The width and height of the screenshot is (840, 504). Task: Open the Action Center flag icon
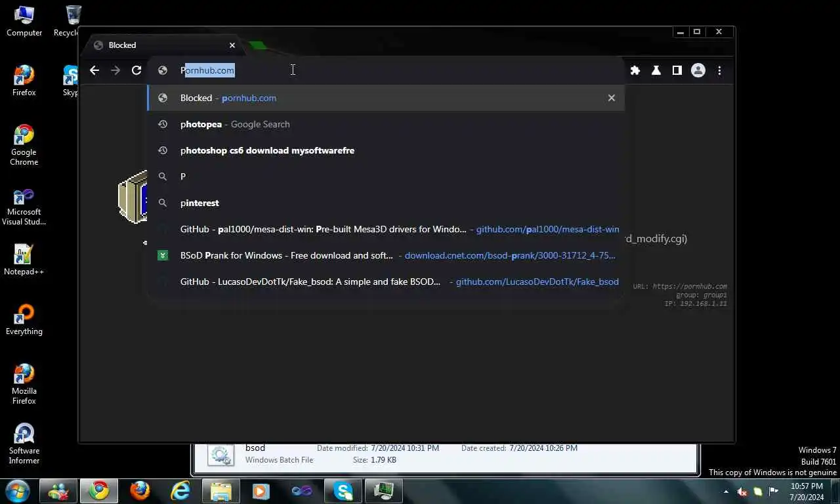tap(774, 492)
